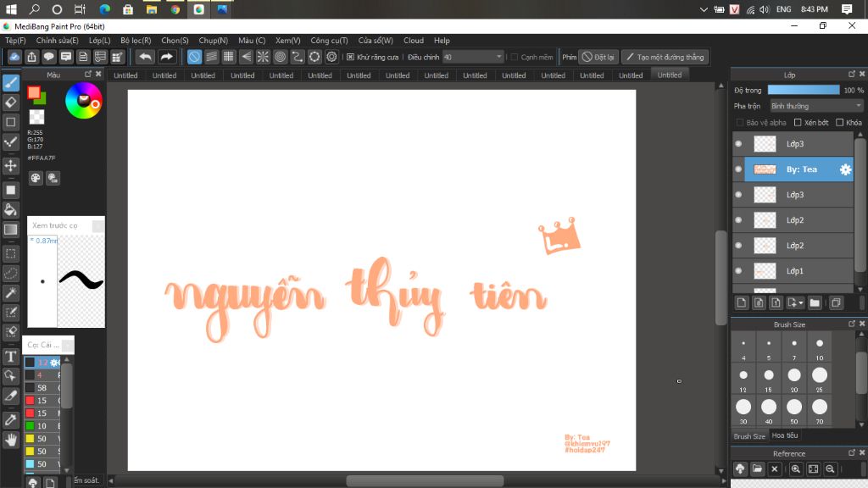Select the Hand pan tool
Image resolution: width=868 pixels, height=488 pixels.
[10, 440]
